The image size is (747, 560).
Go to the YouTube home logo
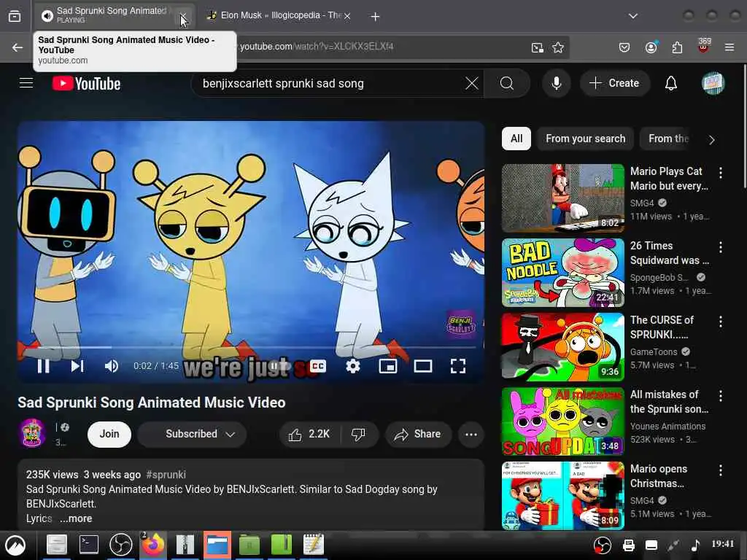point(86,84)
